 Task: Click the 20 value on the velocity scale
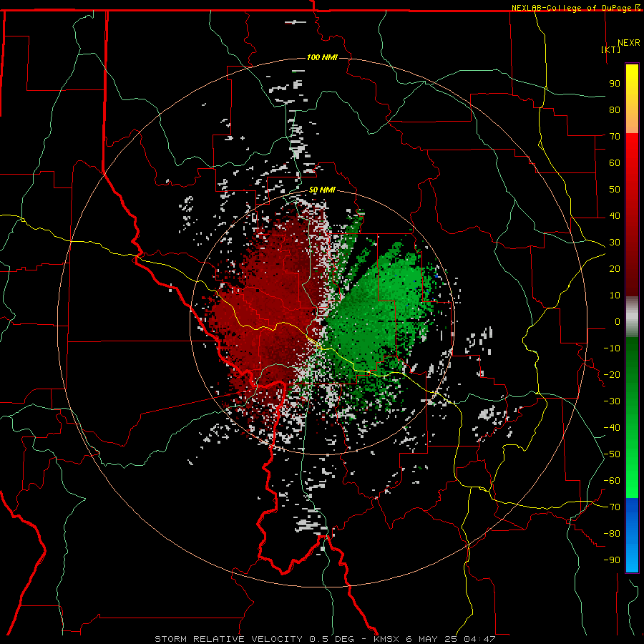tap(615, 268)
